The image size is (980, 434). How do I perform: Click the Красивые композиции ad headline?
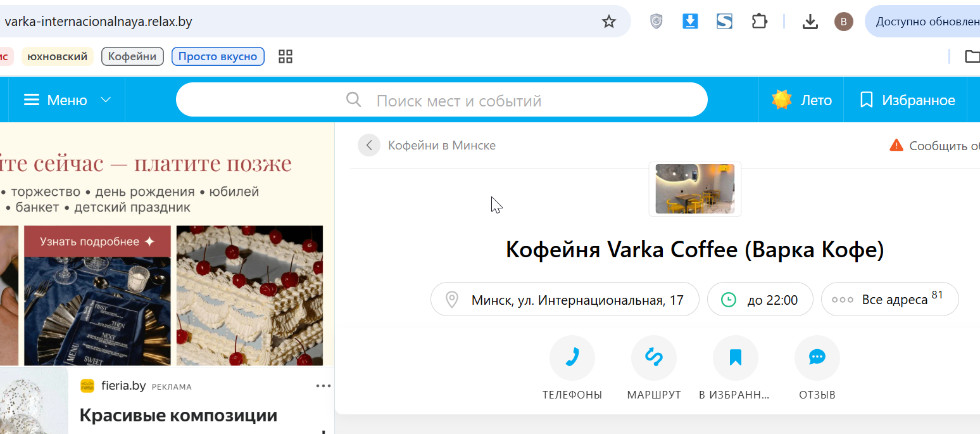[x=179, y=416]
